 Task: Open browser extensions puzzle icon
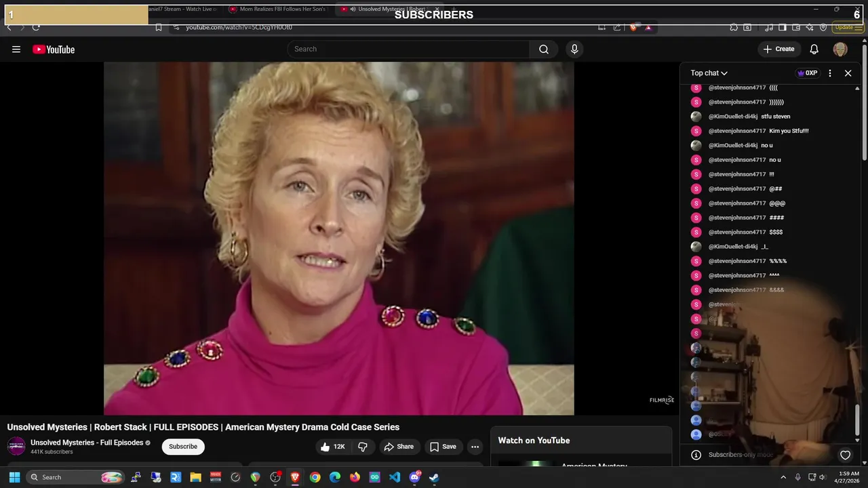pos(734,27)
